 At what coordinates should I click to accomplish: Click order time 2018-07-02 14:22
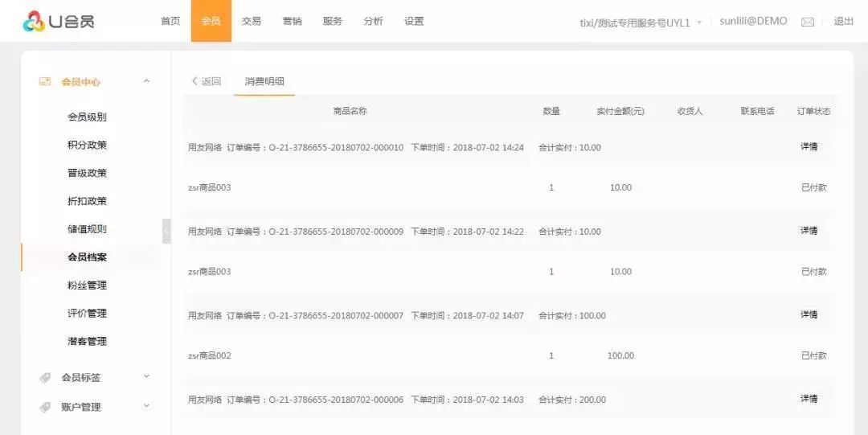point(489,231)
